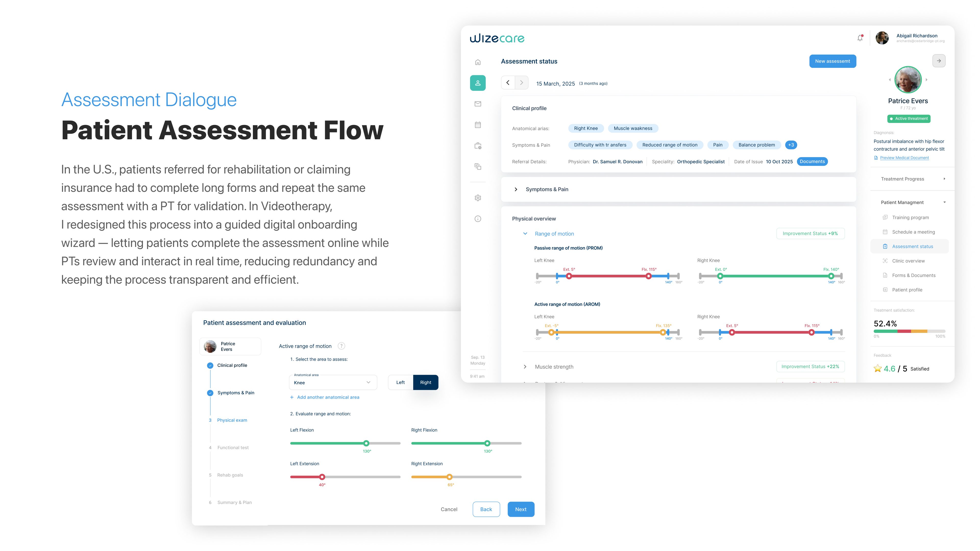
Task: Click the Left Extension slider handle
Action: (322, 477)
